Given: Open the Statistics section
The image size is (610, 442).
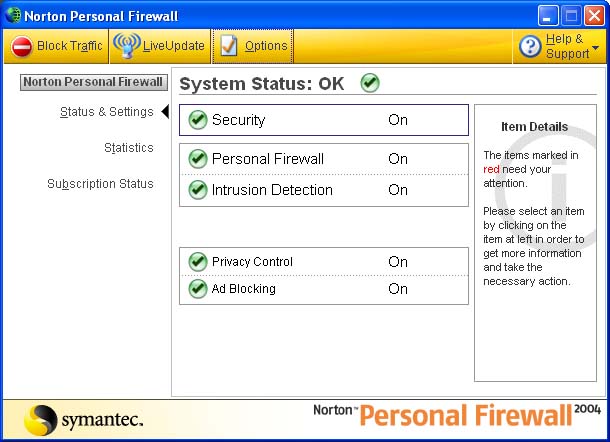Looking at the screenshot, I should (x=129, y=148).
